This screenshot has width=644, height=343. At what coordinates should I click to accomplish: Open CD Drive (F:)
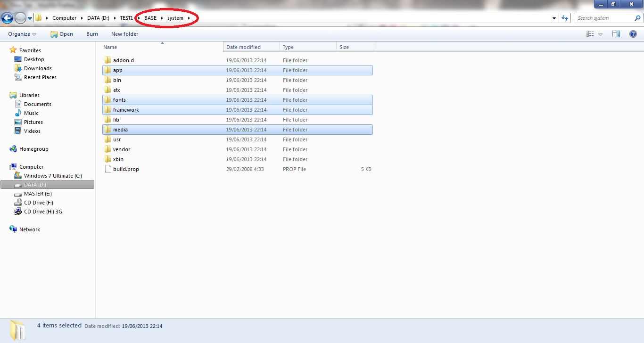click(39, 203)
